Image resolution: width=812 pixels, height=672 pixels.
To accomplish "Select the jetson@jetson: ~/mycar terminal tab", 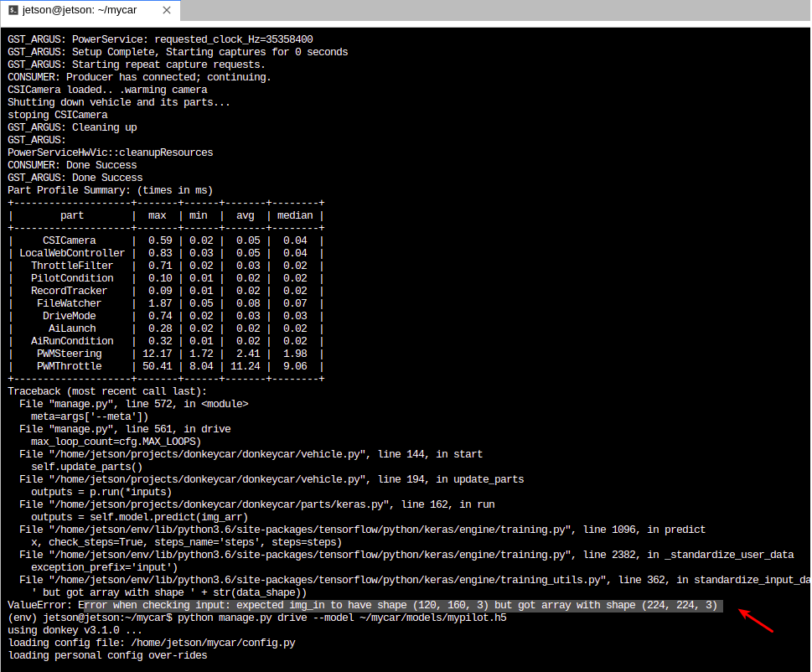I will [x=91, y=10].
